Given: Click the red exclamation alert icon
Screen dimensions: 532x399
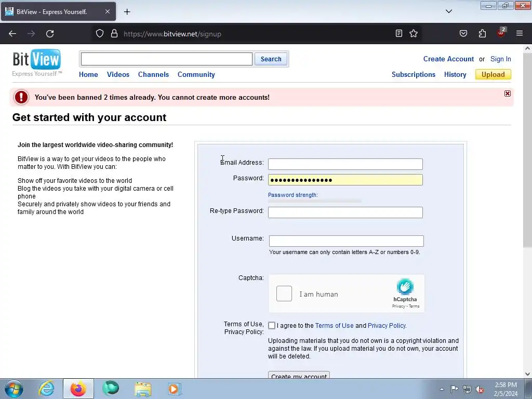Looking at the screenshot, I should [x=21, y=97].
